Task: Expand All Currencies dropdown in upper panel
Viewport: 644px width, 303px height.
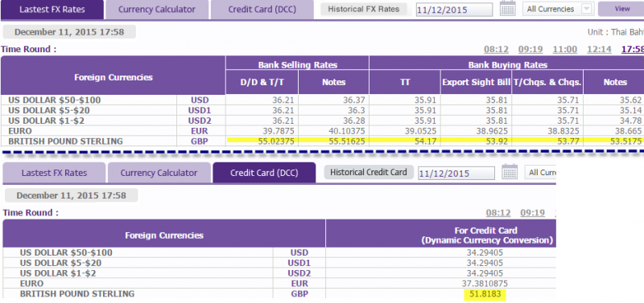Action: point(558,9)
